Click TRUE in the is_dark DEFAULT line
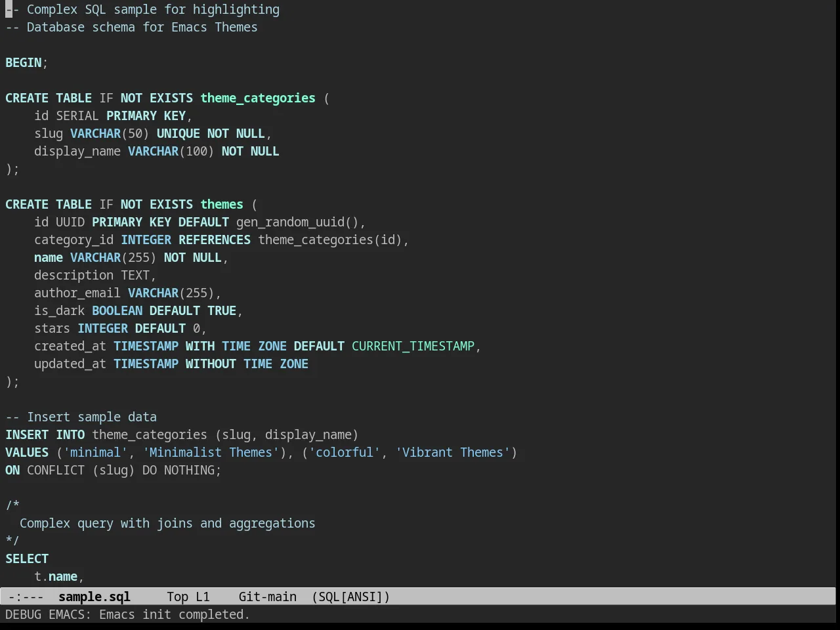 [222, 310]
